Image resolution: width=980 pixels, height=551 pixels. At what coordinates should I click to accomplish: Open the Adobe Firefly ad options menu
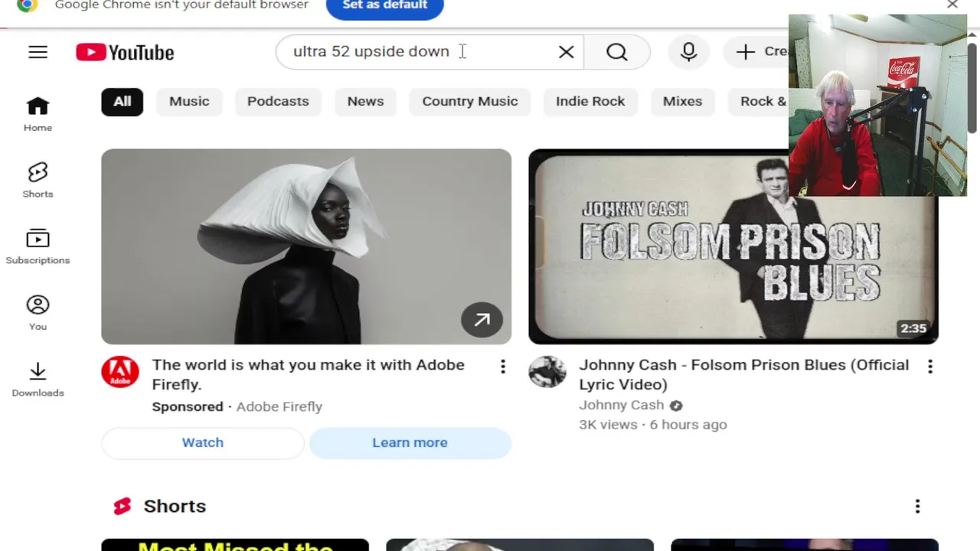click(x=503, y=367)
